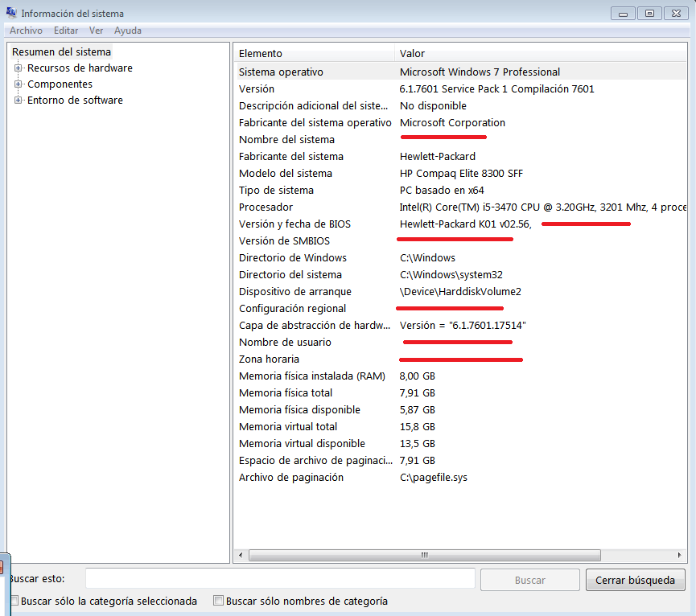Image resolution: width=696 pixels, height=616 pixels.
Task: Select the Memoria virtual disponible row
Action: (461, 443)
